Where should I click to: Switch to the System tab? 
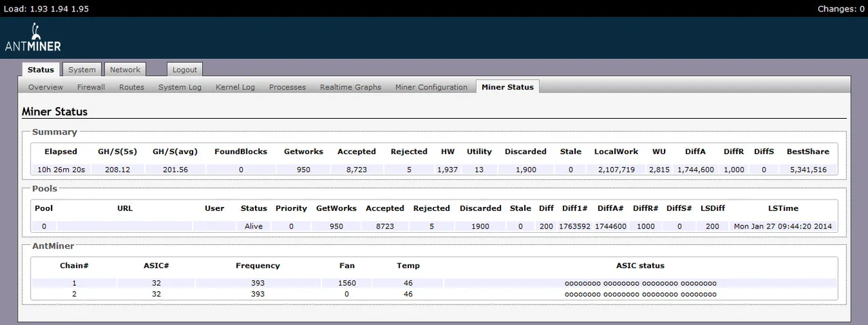[82, 70]
